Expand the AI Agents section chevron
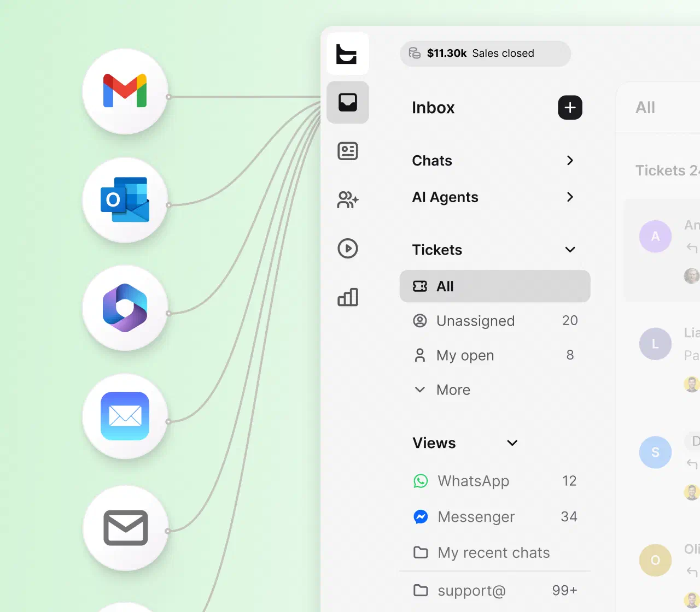Screen dimensions: 700x612 click(570, 197)
